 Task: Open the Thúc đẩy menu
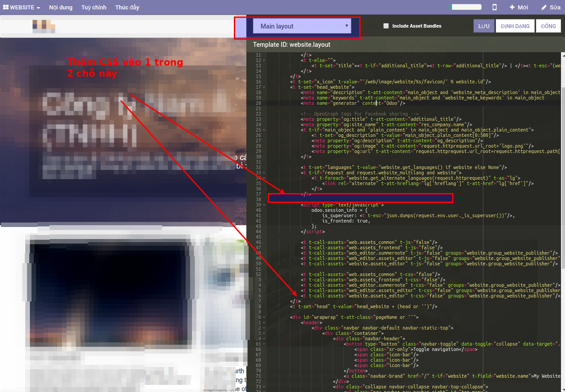pyautogui.click(x=127, y=8)
